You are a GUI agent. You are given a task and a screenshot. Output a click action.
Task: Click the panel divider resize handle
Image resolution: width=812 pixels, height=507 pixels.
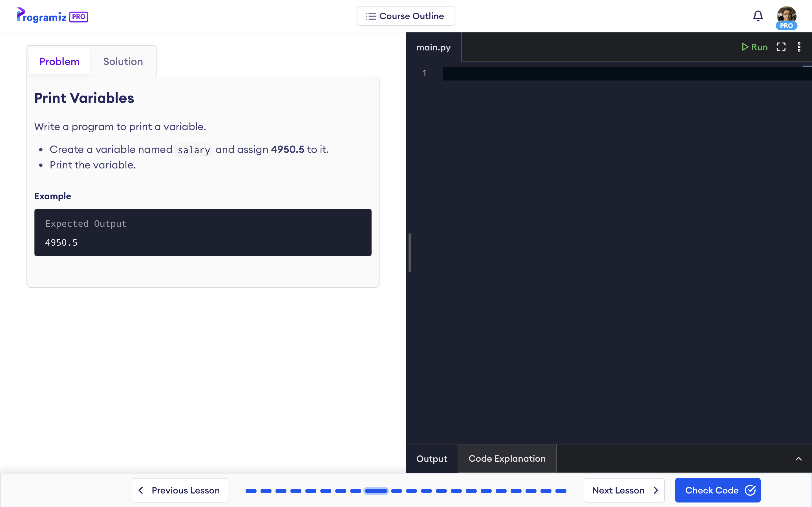[x=410, y=252]
